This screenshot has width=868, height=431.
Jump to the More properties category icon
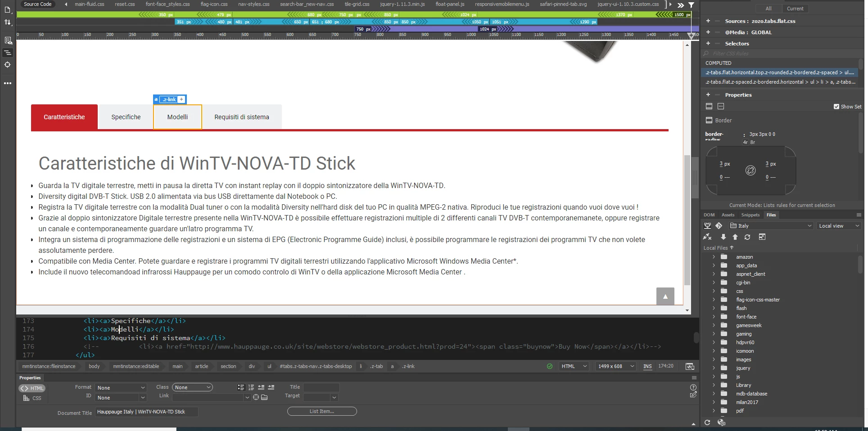coord(721,106)
